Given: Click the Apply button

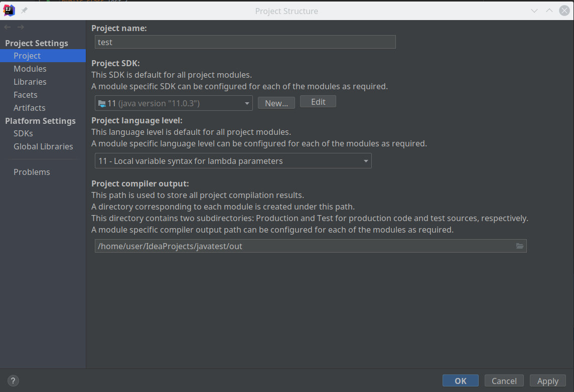Looking at the screenshot, I should tap(547, 380).
